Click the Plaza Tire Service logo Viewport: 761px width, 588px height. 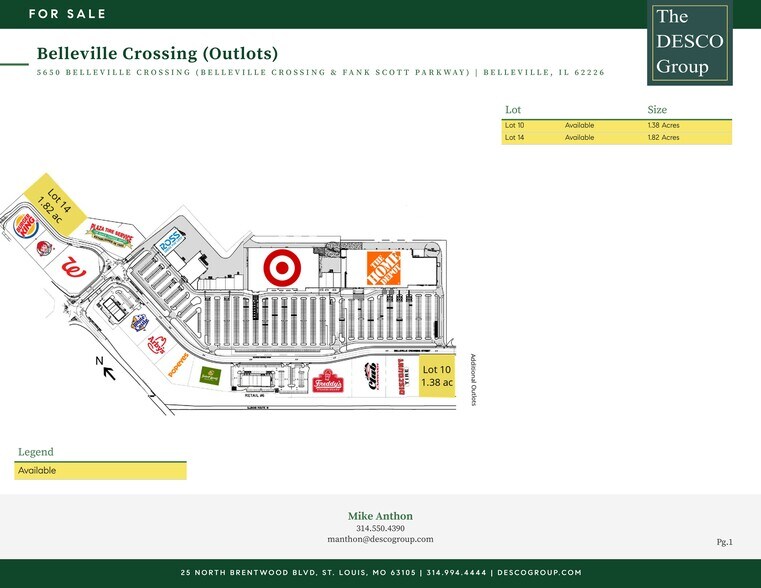click(x=110, y=235)
